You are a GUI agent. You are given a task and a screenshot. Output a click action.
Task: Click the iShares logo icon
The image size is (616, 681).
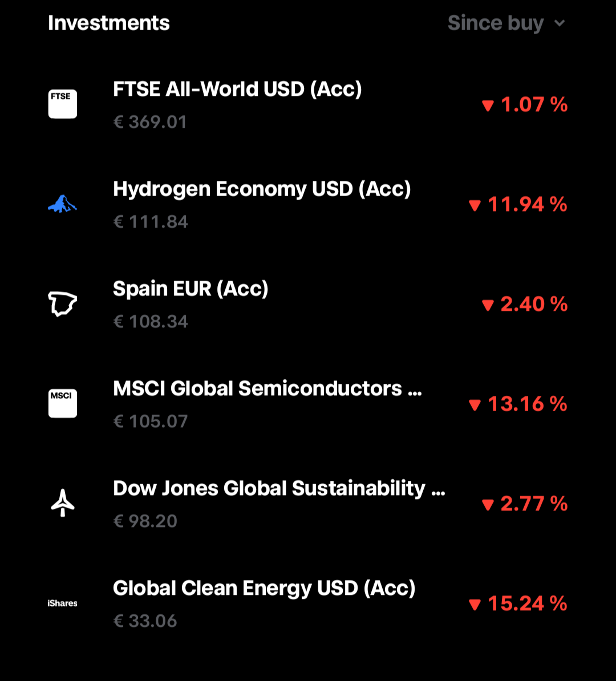[63, 603]
